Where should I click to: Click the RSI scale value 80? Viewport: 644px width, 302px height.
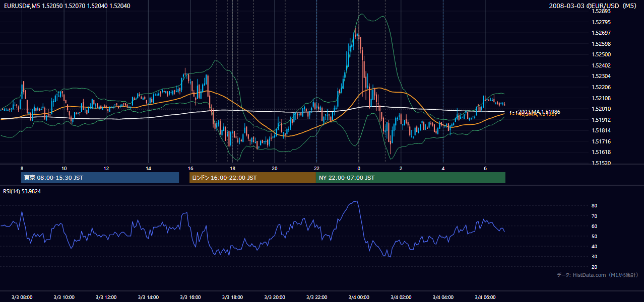[595, 206]
